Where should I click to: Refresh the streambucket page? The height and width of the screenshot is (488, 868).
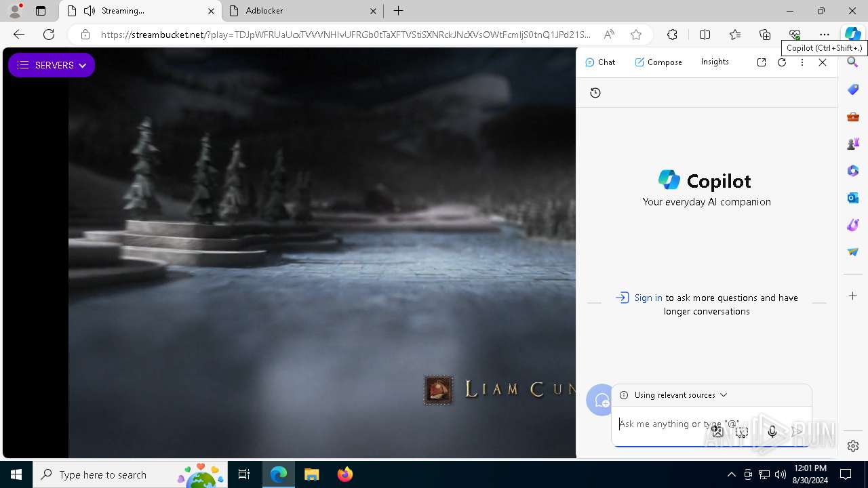(49, 35)
